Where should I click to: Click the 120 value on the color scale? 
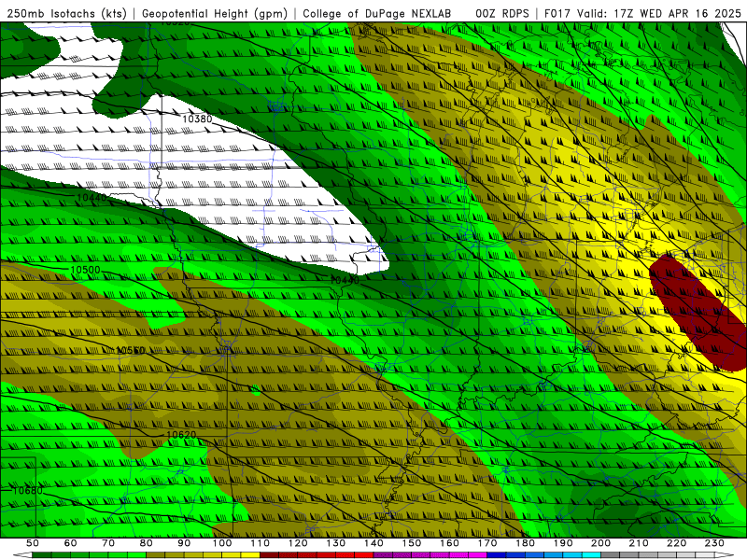point(298,543)
